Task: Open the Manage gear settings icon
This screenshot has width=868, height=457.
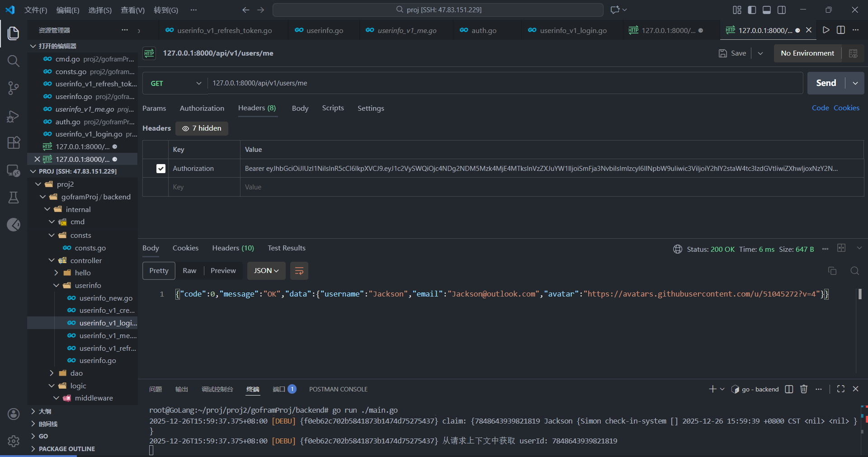Action: coord(14,441)
